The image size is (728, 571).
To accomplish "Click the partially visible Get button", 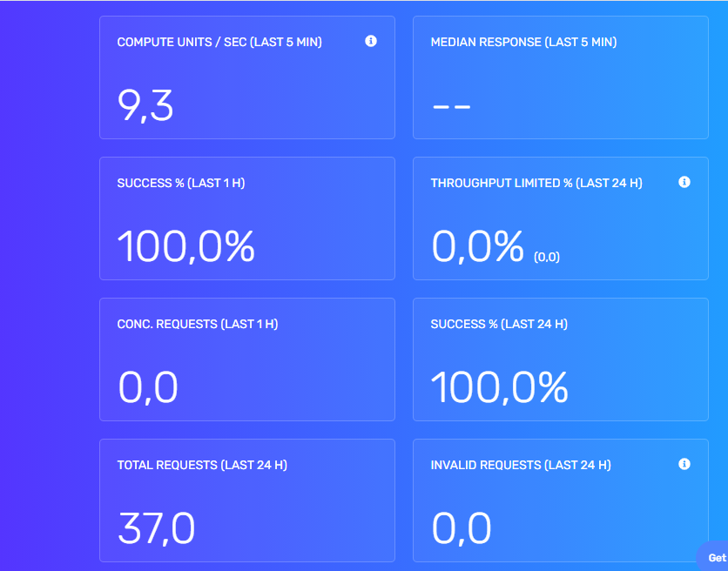I will (x=713, y=556).
